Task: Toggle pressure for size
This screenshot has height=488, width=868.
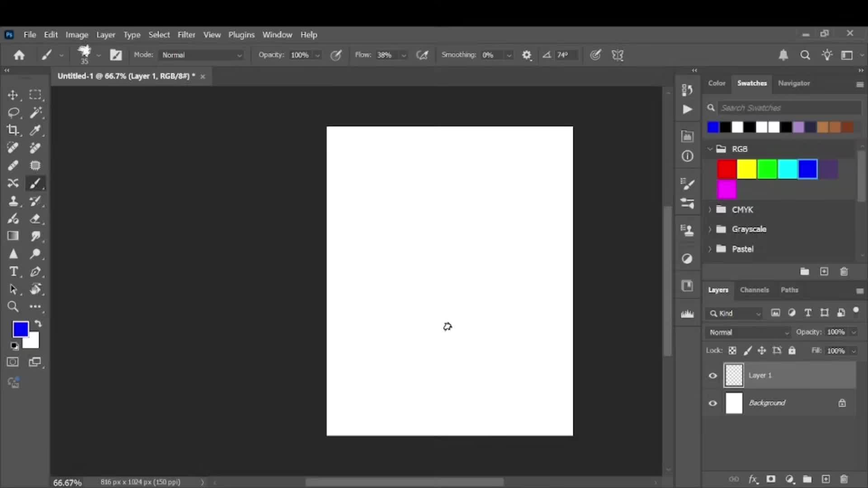Action: pyautogui.click(x=596, y=55)
